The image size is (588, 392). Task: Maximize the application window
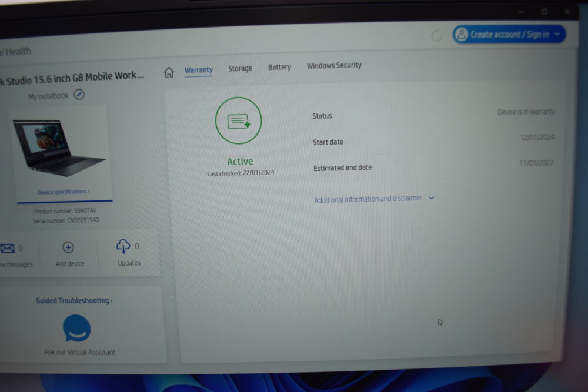coord(544,12)
